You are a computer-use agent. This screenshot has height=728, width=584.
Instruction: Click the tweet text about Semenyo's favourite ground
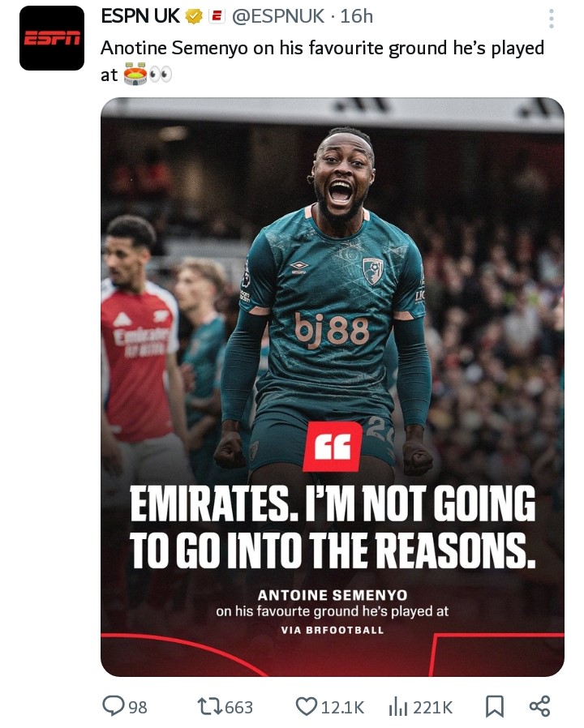[323, 61]
